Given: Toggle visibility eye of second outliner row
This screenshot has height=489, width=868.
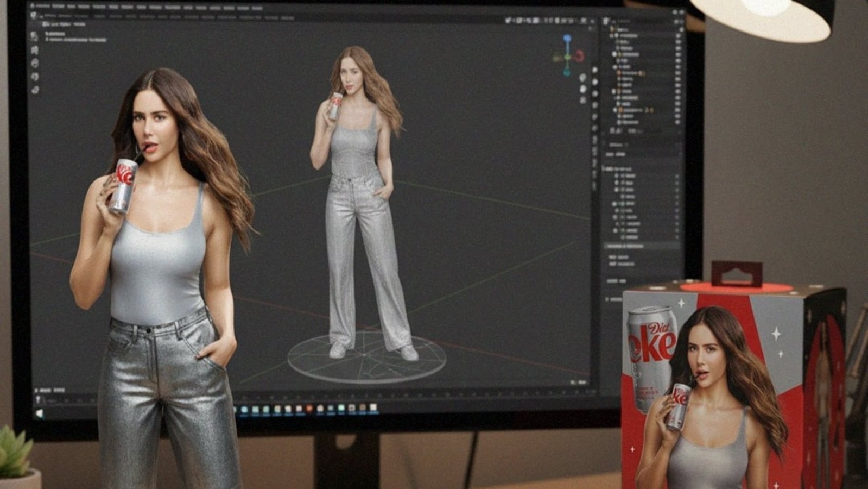Looking at the screenshot, I should pyautogui.click(x=679, y=35).
